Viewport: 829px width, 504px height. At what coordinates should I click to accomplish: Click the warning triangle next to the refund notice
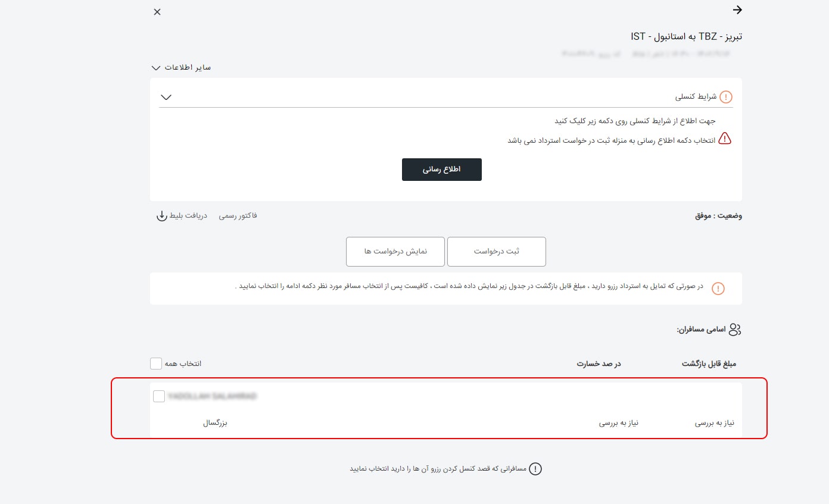pyautogui.click(x=725, y=137)
